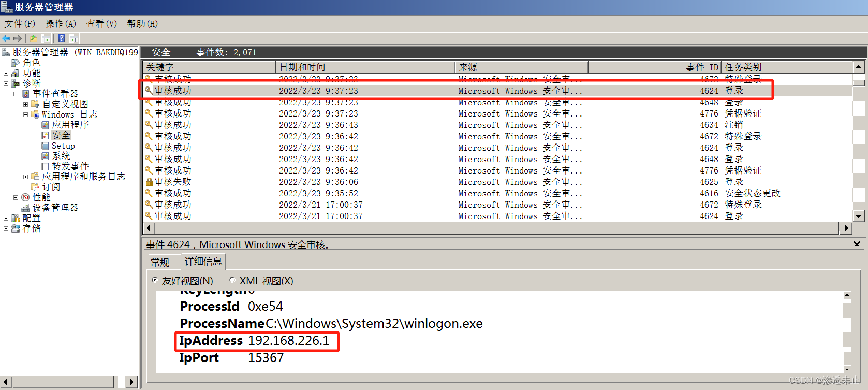
Task: Expand the 角色 tree node
Action: tap(6, 63)
